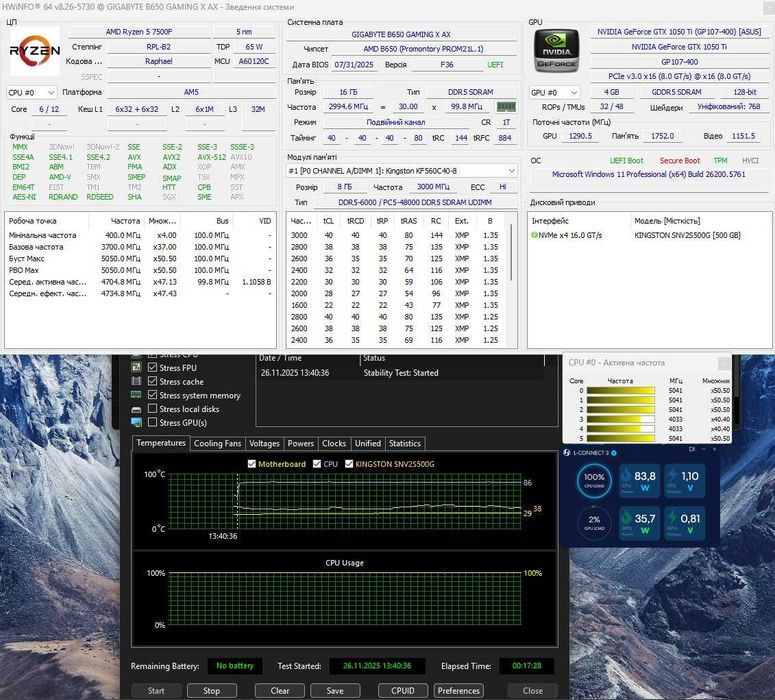Click the Save button

point(335,691)
